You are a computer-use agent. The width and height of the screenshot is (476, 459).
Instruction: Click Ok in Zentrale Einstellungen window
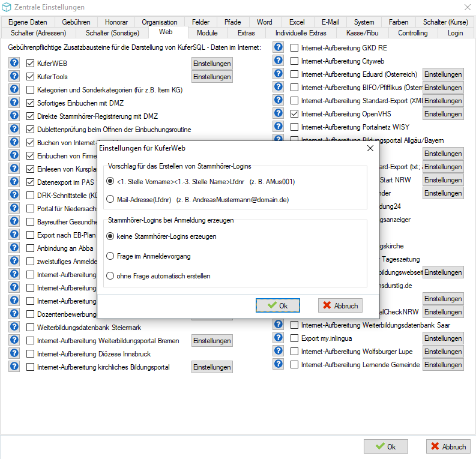click(386, 446)
